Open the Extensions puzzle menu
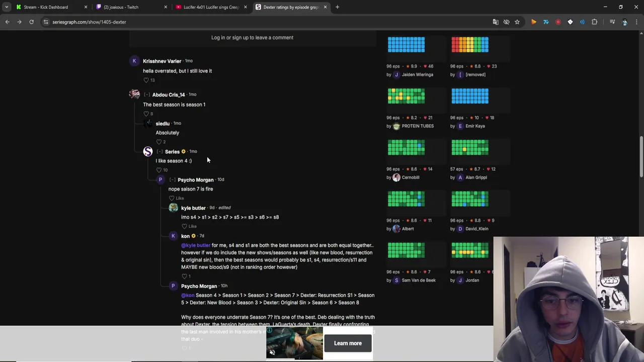Viewport: 644px width, 362px height. point(594,22)
